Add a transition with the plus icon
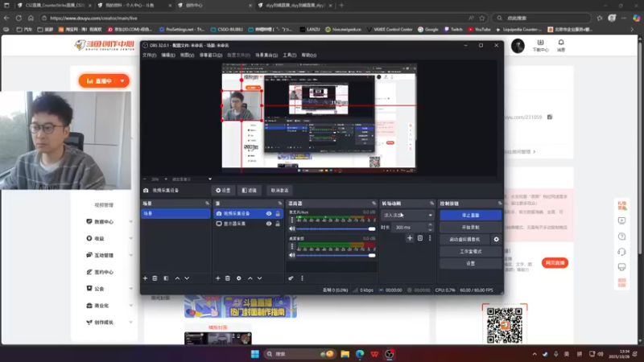This screenshot has width=644, height=362. pyautogui.click(x=410, y=238)
